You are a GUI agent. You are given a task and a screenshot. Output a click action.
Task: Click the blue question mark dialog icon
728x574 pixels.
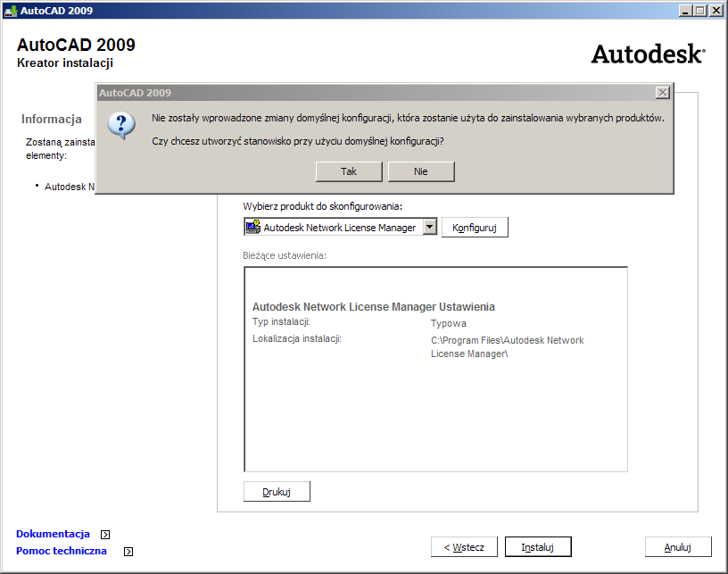click(x=121, y=125)
